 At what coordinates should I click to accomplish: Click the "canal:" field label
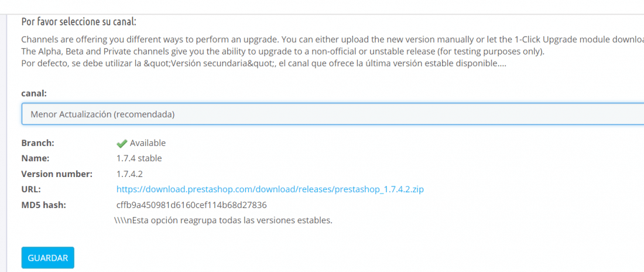(x=34, y=93)
